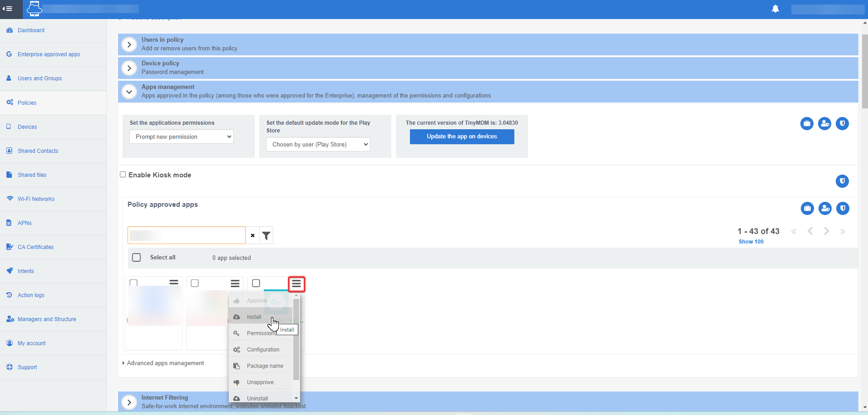868x415 pixels.
Task: Click the page vertical scrollbar
Action: coord(865,72)
